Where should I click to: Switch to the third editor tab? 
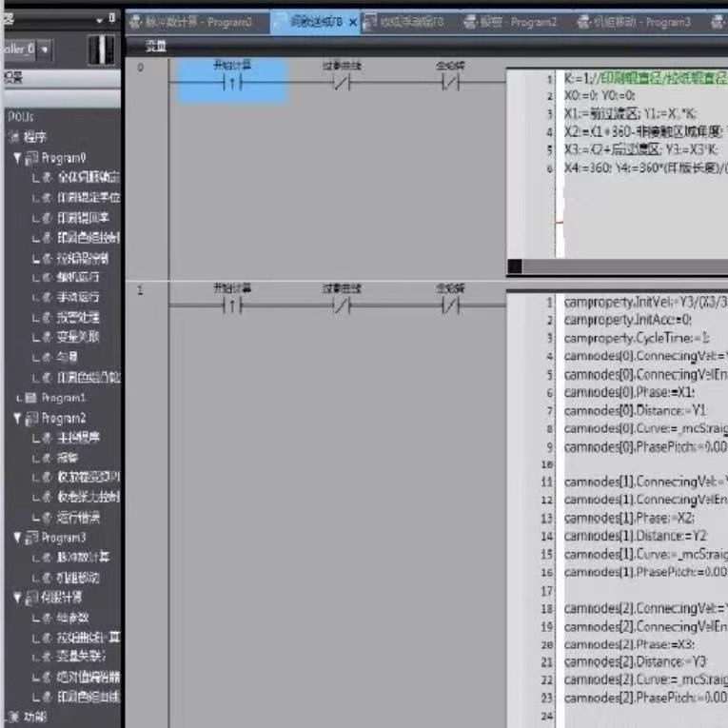point(403,22)
